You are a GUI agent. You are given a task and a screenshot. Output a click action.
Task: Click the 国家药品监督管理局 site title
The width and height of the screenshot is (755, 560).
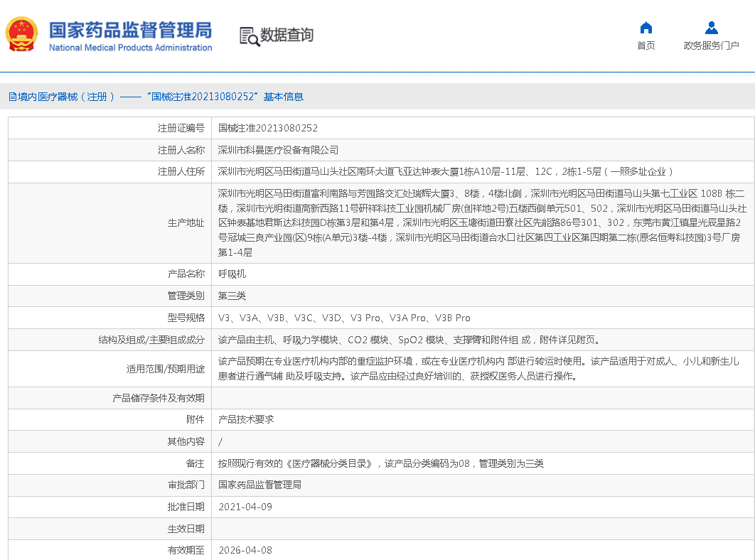pos(130,30)
